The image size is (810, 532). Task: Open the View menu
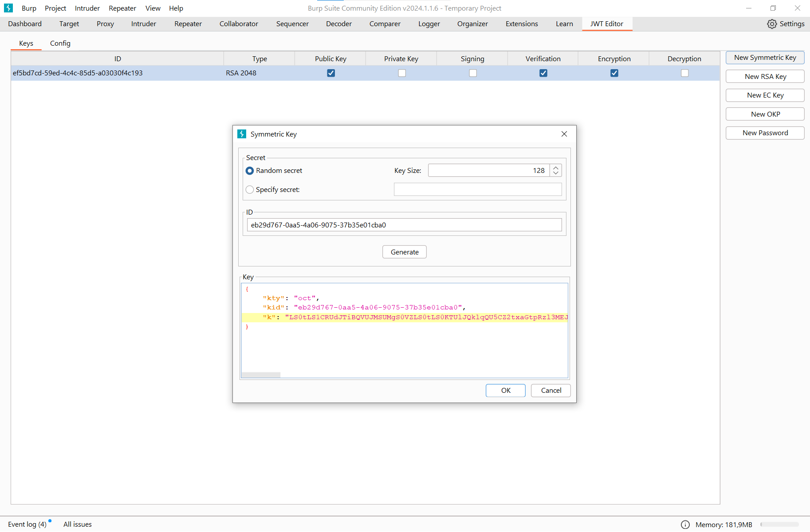153,8
